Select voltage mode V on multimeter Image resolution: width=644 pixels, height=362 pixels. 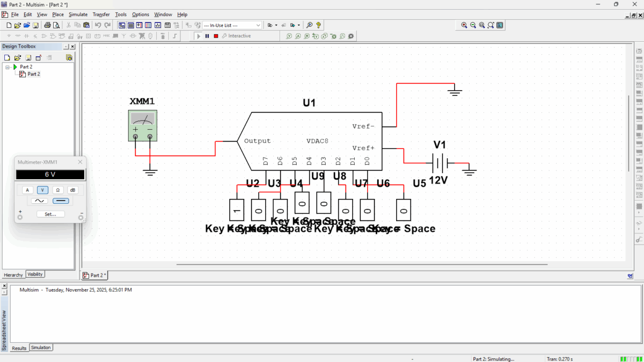[x=43, y=190]
